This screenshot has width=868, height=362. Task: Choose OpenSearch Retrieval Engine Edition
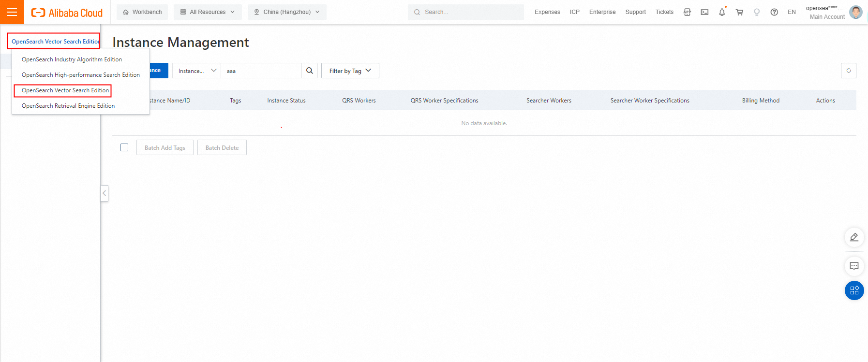(68, 106)
